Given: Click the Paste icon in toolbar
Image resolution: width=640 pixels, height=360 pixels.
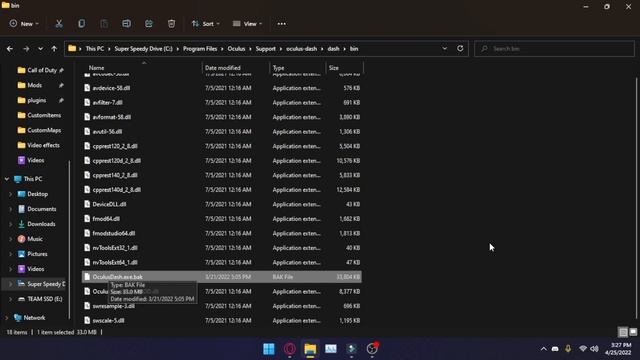Looking at the screenshot, I should click(x=104, y=24).
